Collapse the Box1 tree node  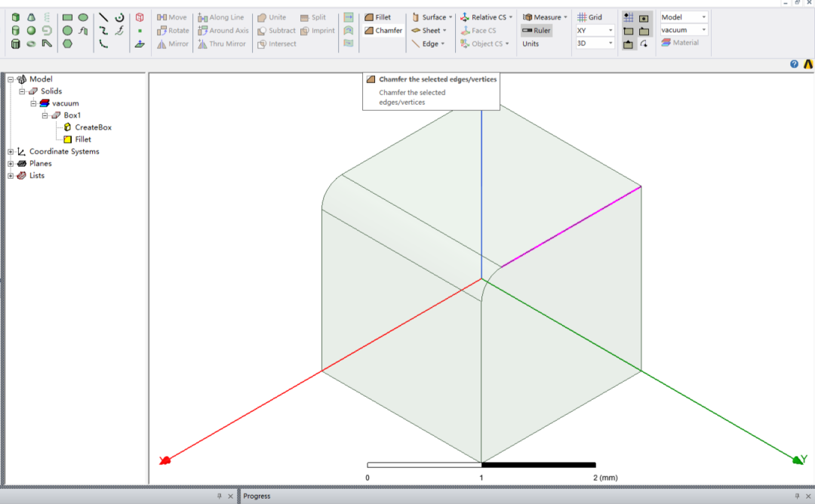(45, 115)
